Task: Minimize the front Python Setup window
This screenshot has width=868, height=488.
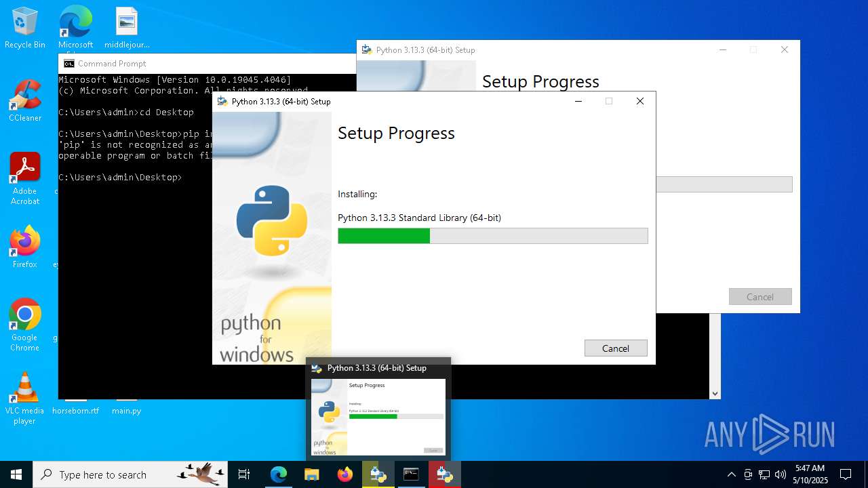Action: 578,101
